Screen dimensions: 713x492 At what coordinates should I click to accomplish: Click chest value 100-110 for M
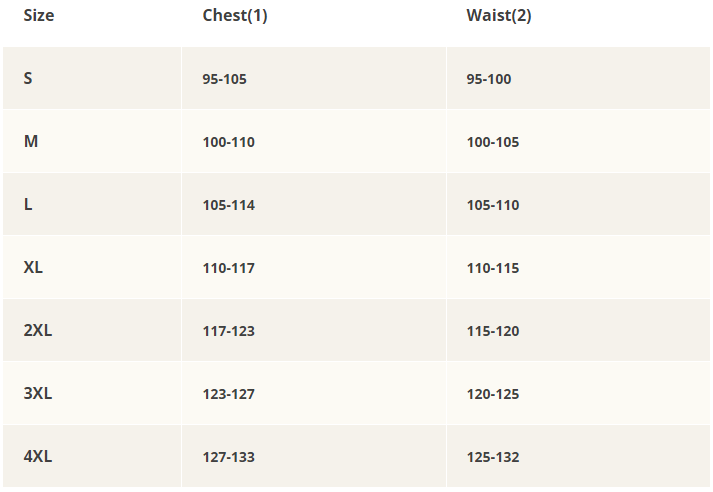pyautogui.click(x=229, y=142)
